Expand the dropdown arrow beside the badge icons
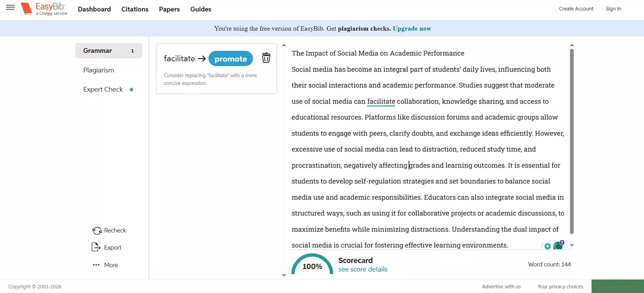This screenshot has height=293, width=644. tap(572, 245)
